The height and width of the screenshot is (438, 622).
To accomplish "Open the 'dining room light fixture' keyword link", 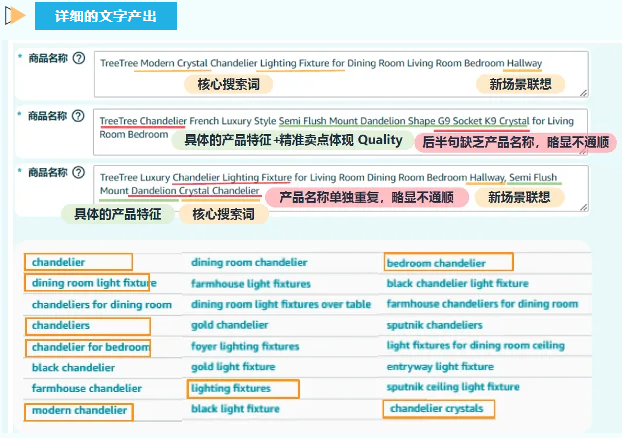I will tap(87, 284).
